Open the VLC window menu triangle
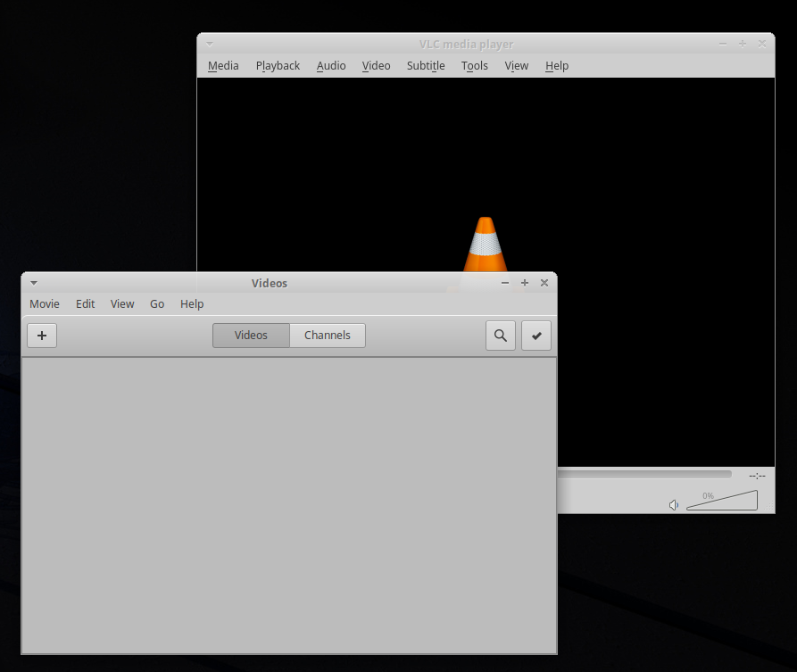Image resolution: width=797 pixels, height=672 pixels. (209, 43)
